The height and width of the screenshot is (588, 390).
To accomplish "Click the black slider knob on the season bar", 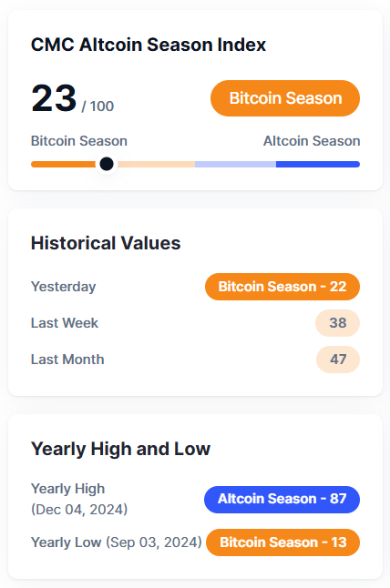I will coord(107,164).
